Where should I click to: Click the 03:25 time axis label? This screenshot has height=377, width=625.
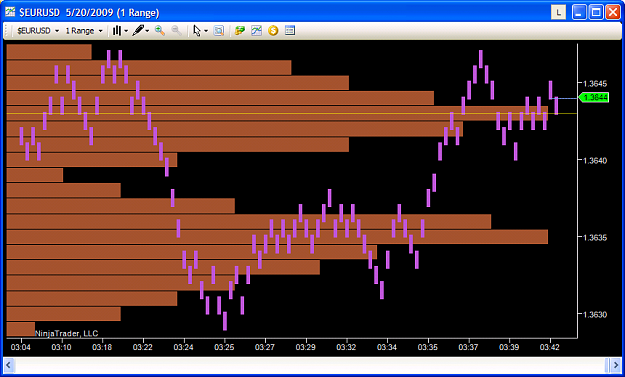tap(224, 347)
